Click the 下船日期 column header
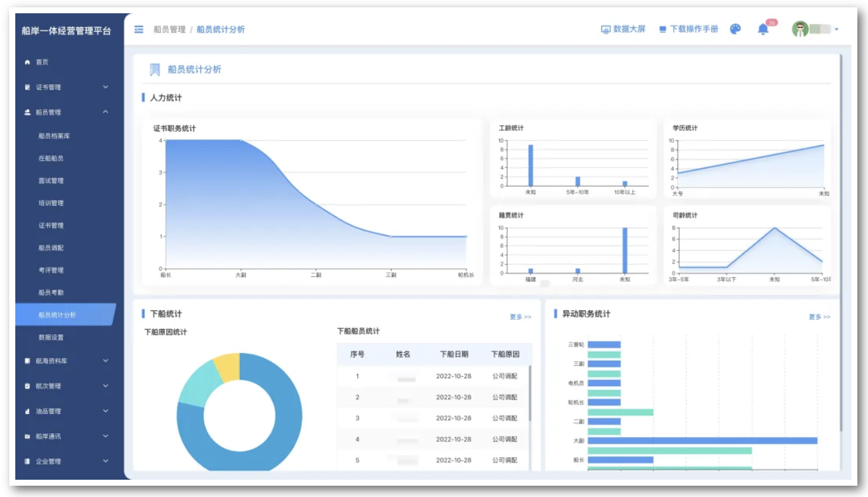 [x=454, y=355]
